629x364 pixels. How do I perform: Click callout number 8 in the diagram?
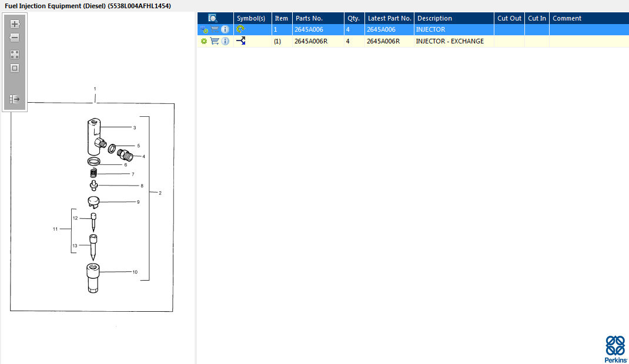[142, 186]
